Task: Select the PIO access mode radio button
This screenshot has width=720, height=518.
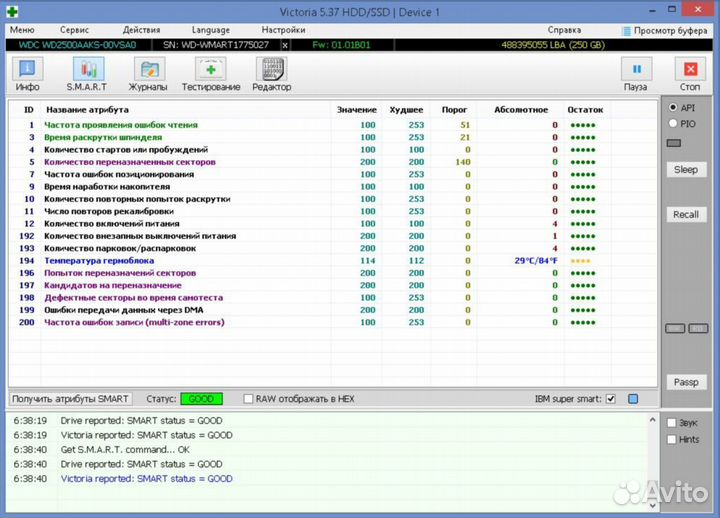Action: tap(673, 123)
